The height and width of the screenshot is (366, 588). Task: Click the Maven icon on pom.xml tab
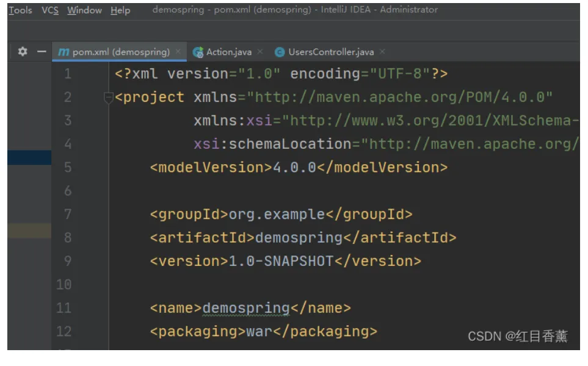(x=64, y=52)
